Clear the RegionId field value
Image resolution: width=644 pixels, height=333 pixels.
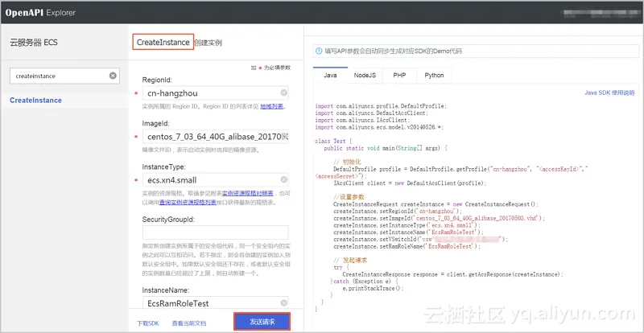tap(284, 92)
